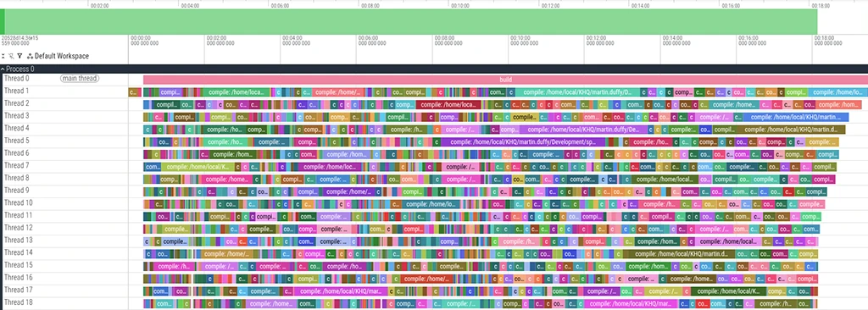This screenshot has height=310, width=868.
Task: Select the Thread 13 track label
Action: coord(18,241)
